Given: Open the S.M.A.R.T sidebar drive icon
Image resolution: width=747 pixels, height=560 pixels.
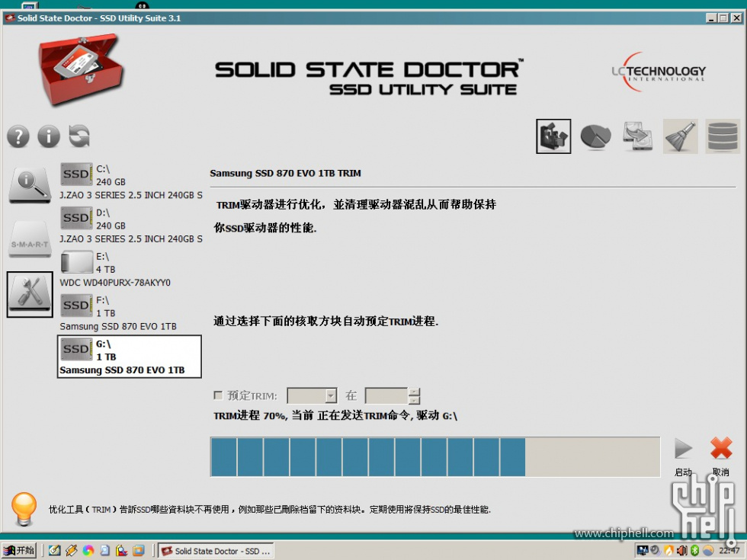Looking at the screenshot, I should tap(30, 239).
